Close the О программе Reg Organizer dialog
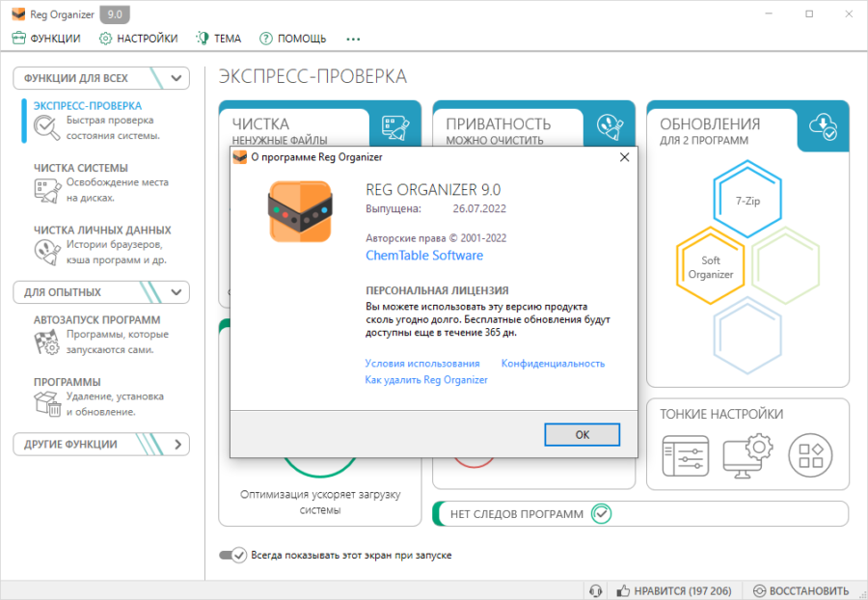This screenshot has width=868, height=600. (624, 157)
